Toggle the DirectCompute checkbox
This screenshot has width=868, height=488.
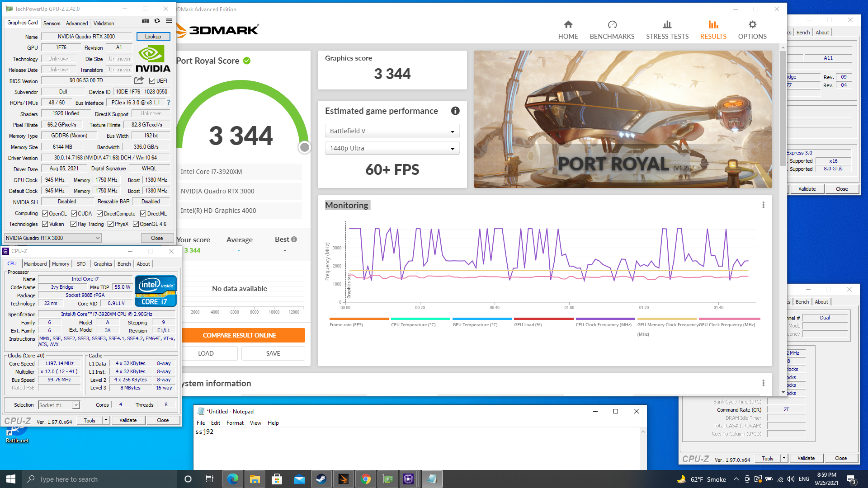coord(100,213)
